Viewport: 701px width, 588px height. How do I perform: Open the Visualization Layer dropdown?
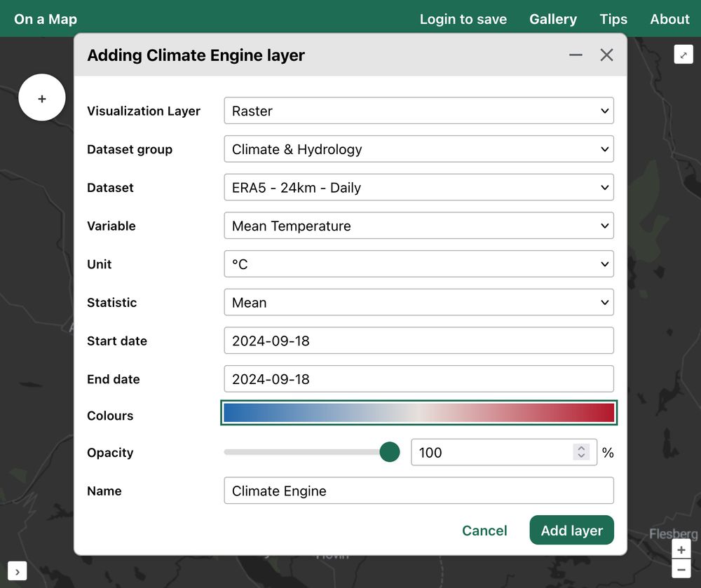[x=418, y=111]
